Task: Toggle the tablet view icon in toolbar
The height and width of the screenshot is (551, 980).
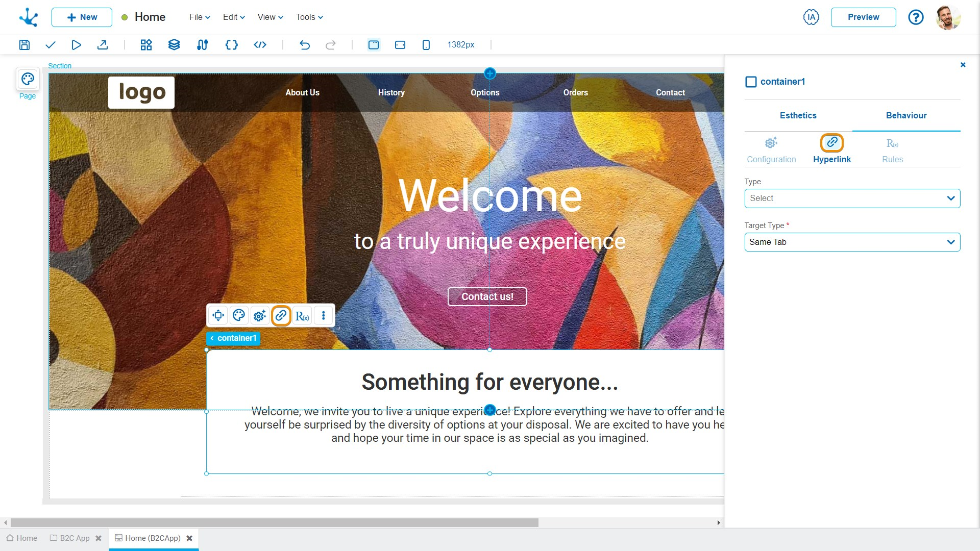Action: click(400, 44)
